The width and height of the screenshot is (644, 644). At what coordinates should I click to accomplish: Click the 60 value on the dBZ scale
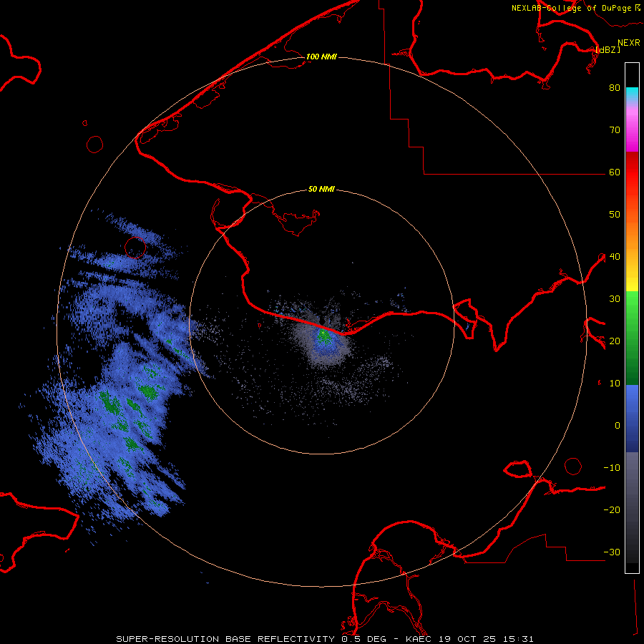pyautogui.click(x=615, y=172)
